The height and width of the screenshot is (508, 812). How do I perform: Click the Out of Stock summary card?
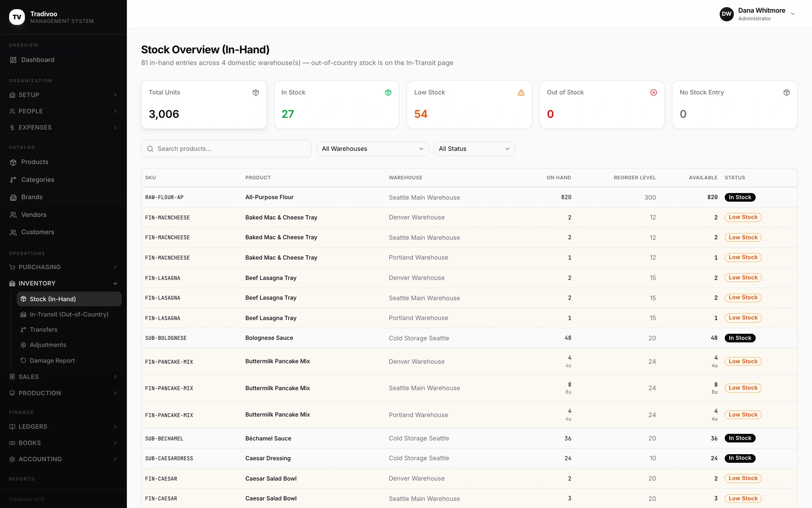point(602,105)
